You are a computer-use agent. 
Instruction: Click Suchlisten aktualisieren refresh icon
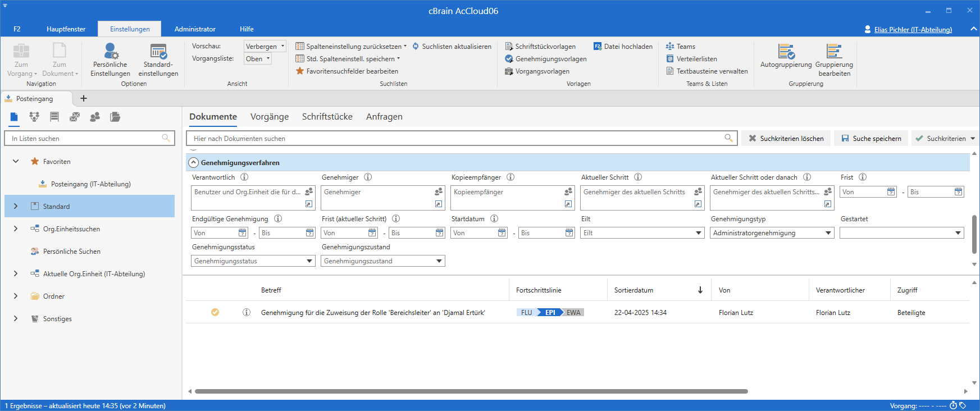pos(416,47)
